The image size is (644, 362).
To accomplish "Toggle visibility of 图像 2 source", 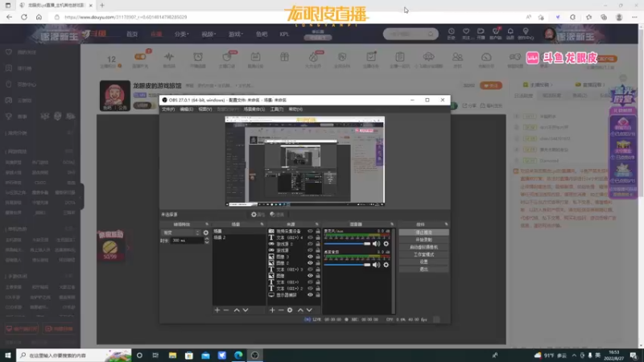I will pyautogui.click(x=310, y=263).
